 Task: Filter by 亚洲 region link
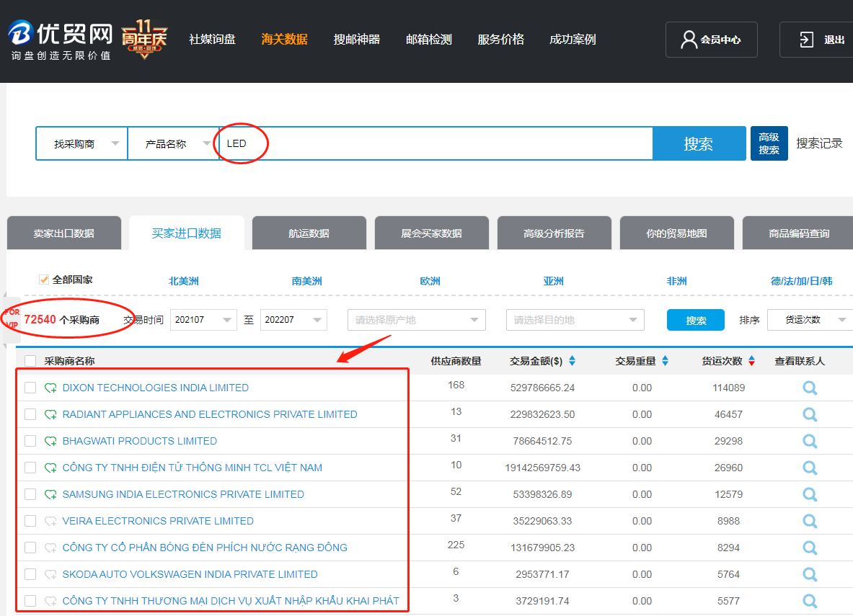coord(553,281)
